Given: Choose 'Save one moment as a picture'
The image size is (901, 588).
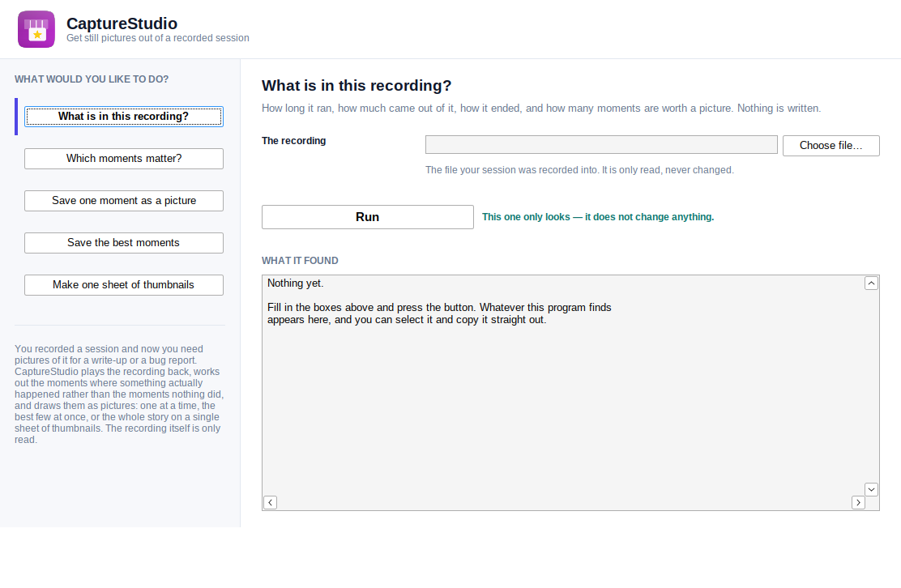Looking at the screenshot, I should [x=123, y=201].
